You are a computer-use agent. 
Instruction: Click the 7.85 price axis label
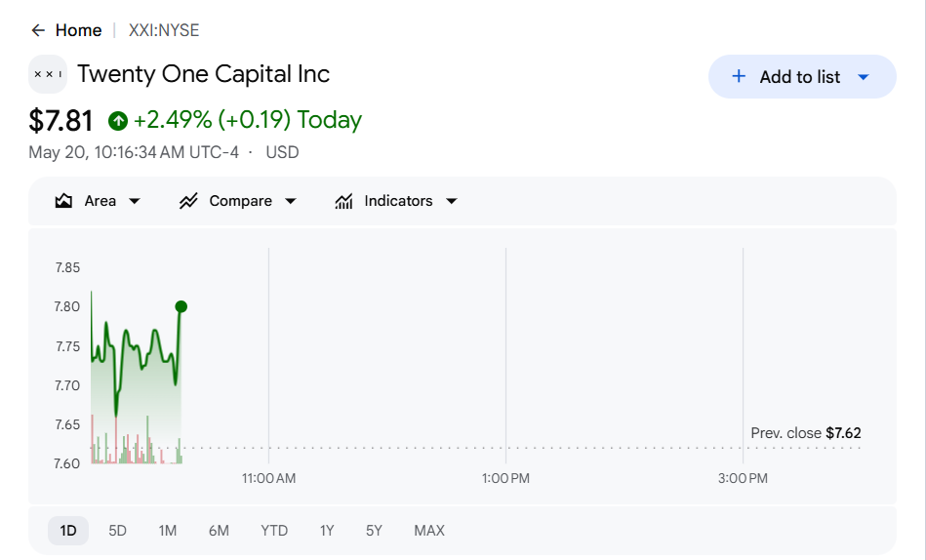[67, 267]
